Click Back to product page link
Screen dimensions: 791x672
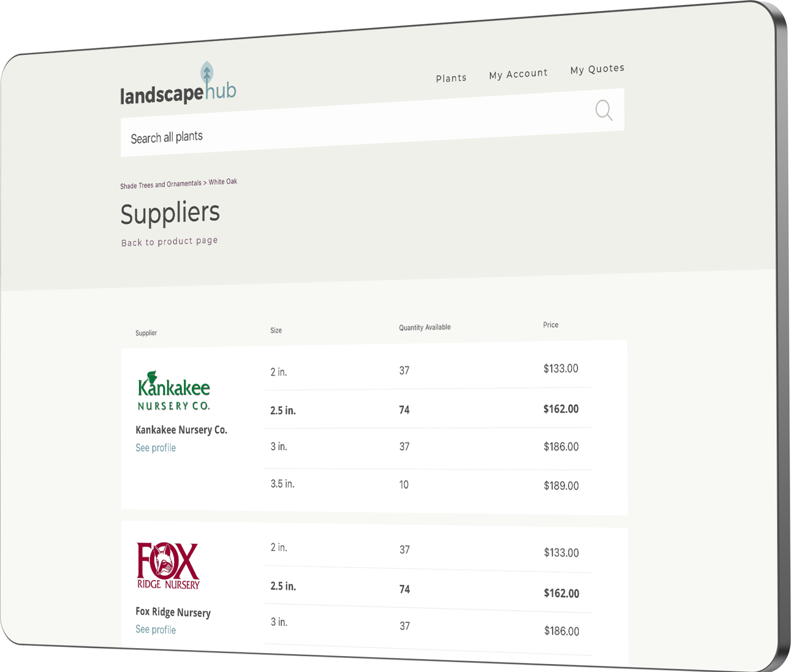coord(169,242)
